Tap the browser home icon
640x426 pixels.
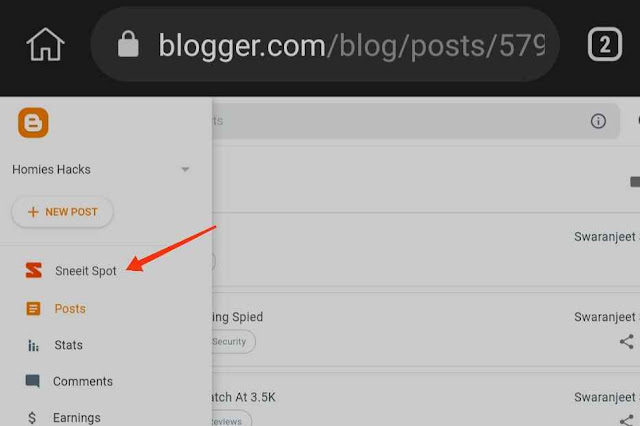coord(45,44)
